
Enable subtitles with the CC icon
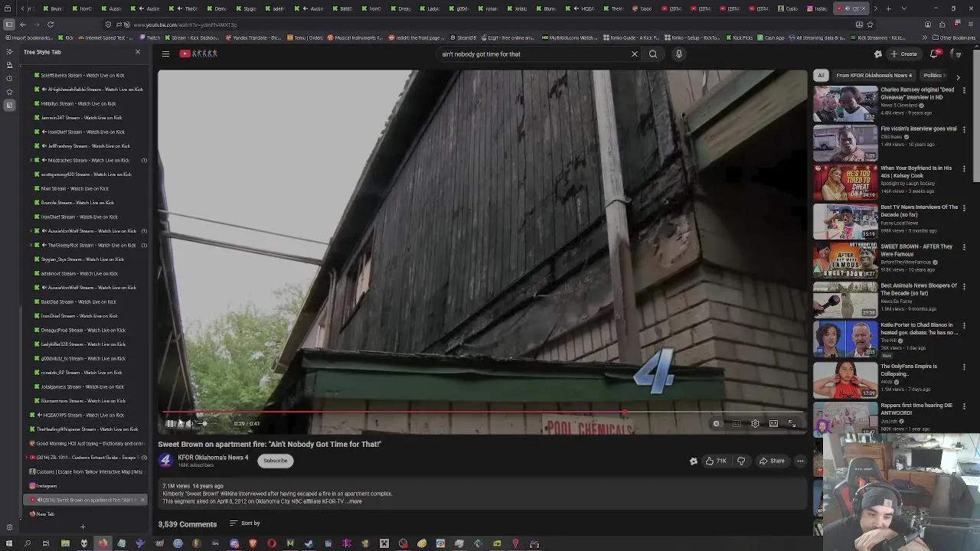[x=736, y=423]
